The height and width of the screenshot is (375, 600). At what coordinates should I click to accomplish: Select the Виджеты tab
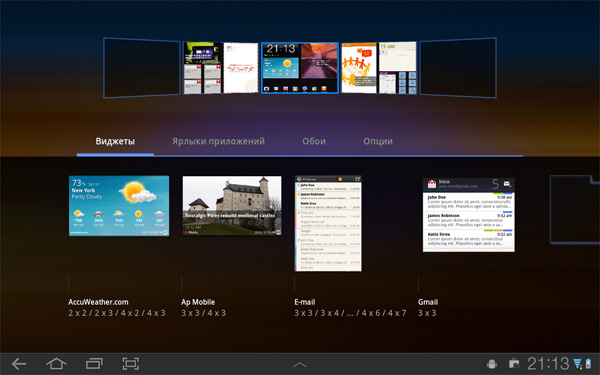115,141
